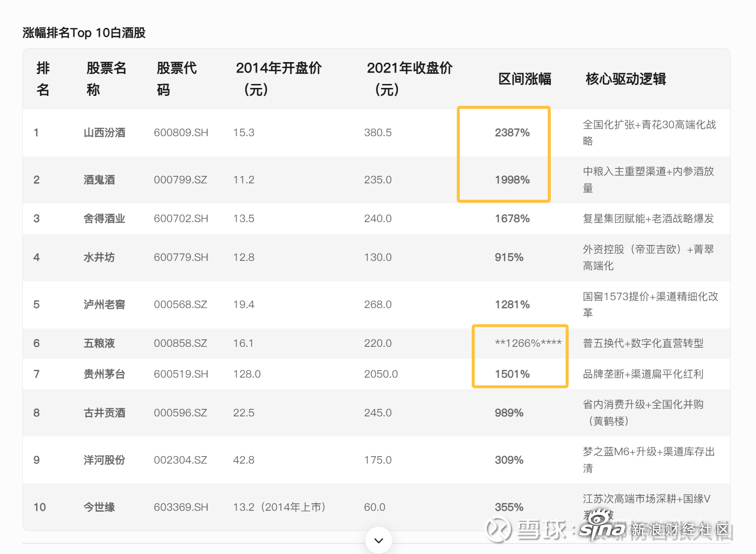Click the 1678% gain value
Viewport: 756px width, 554px height.
click(x=512, y=219)
